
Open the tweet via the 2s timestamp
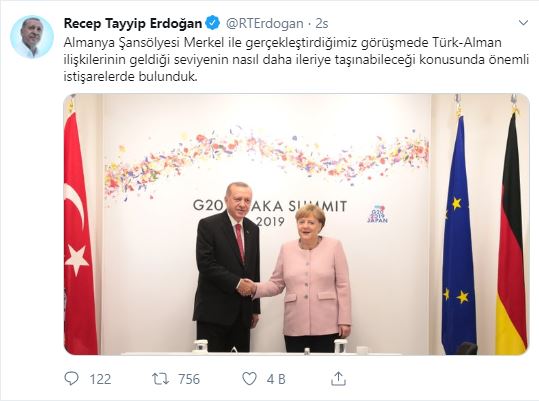(322, 23)
